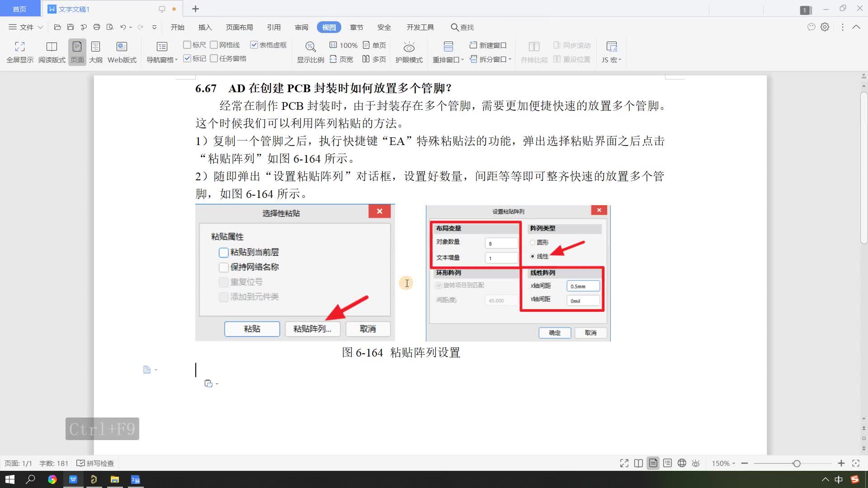Uncheck the Table gridlines checkbox

(254, 45)
